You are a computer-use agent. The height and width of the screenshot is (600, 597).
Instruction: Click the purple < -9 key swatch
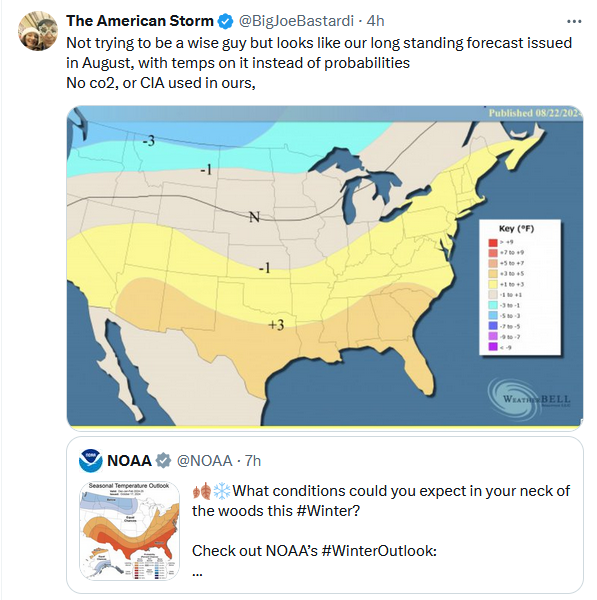493,347
